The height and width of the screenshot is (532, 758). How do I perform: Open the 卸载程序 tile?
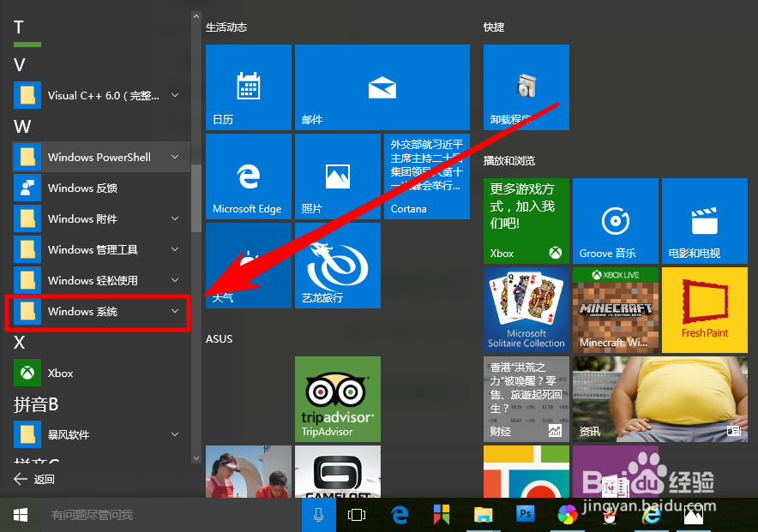pos(526,87)
